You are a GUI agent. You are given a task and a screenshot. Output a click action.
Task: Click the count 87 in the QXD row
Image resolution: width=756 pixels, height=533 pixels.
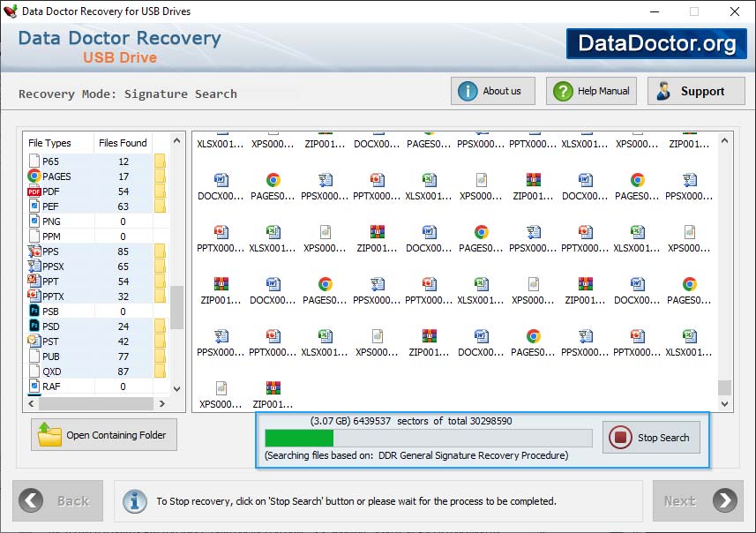(x=124, y=372)
